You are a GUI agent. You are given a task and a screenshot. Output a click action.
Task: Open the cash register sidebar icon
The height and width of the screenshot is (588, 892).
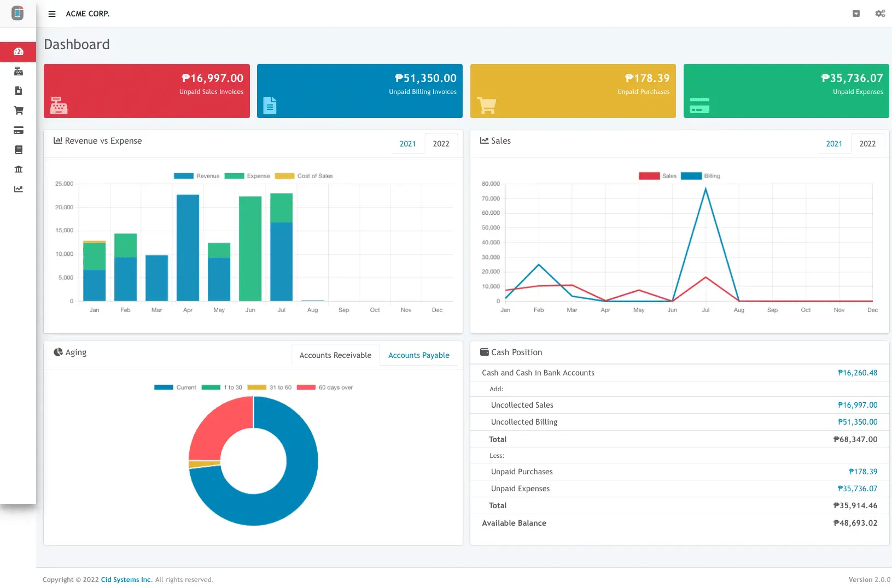(19, 71)
